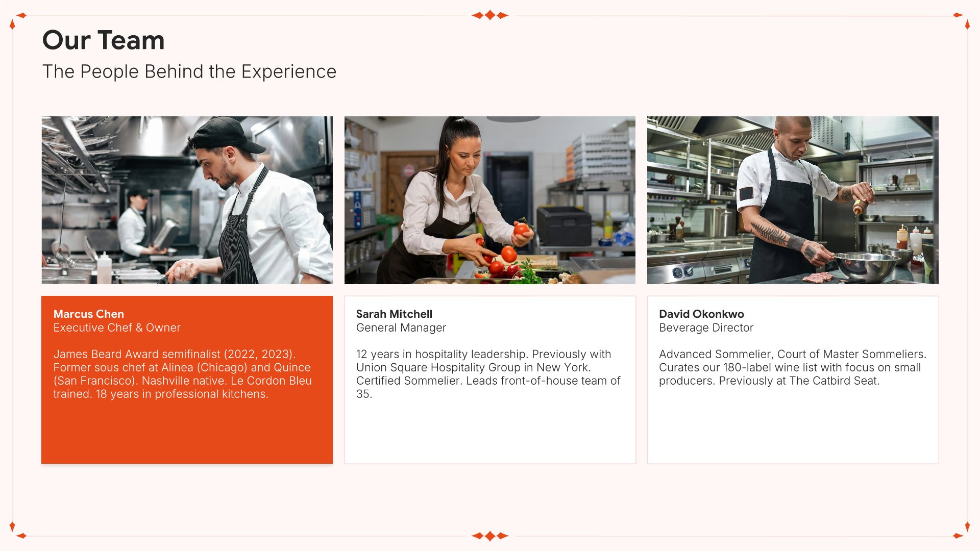
Task: Click the bottom center diamond ornament
Action: [x=490, y=536]
